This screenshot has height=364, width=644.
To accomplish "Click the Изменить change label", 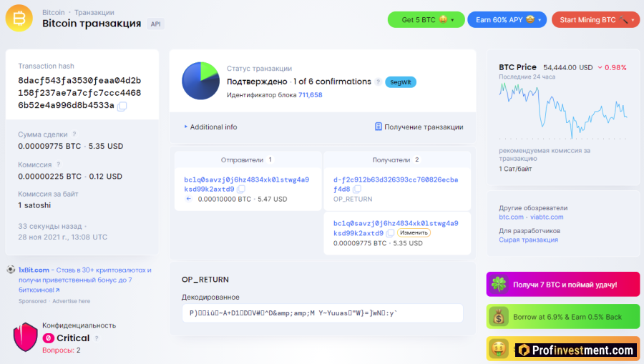I will click(x=414, y=232).
